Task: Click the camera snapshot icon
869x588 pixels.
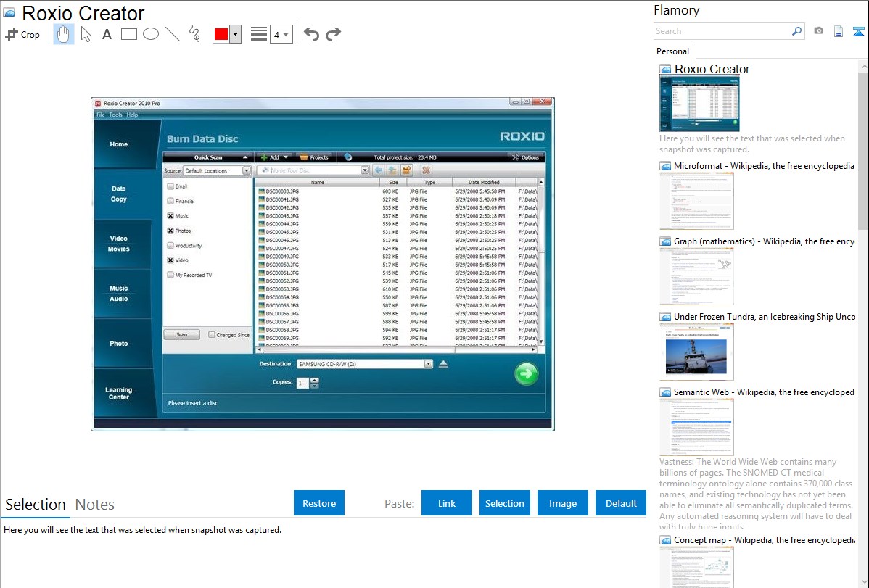Action: (818, 31)
